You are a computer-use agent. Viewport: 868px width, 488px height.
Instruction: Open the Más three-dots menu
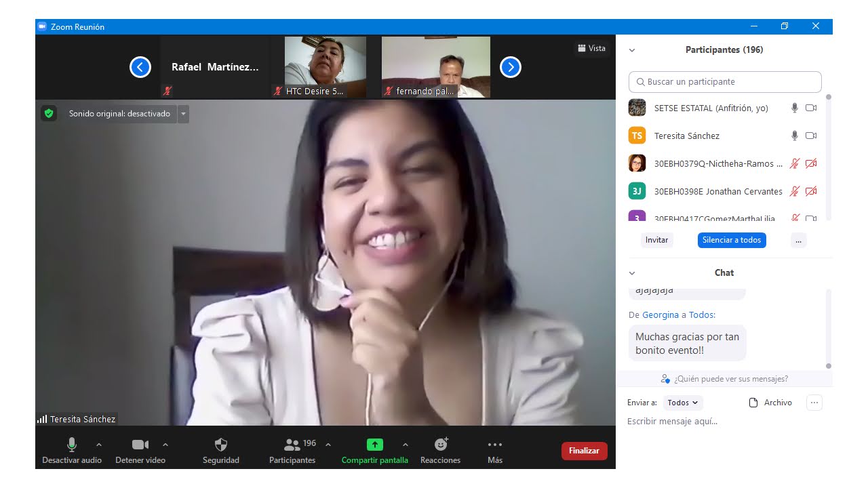(x=495, y=445)
